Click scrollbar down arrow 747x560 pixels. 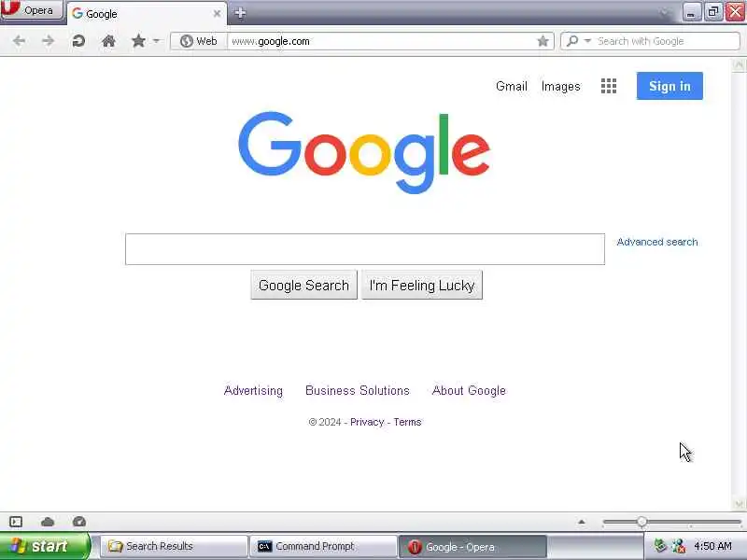click(x=739, y=503)
